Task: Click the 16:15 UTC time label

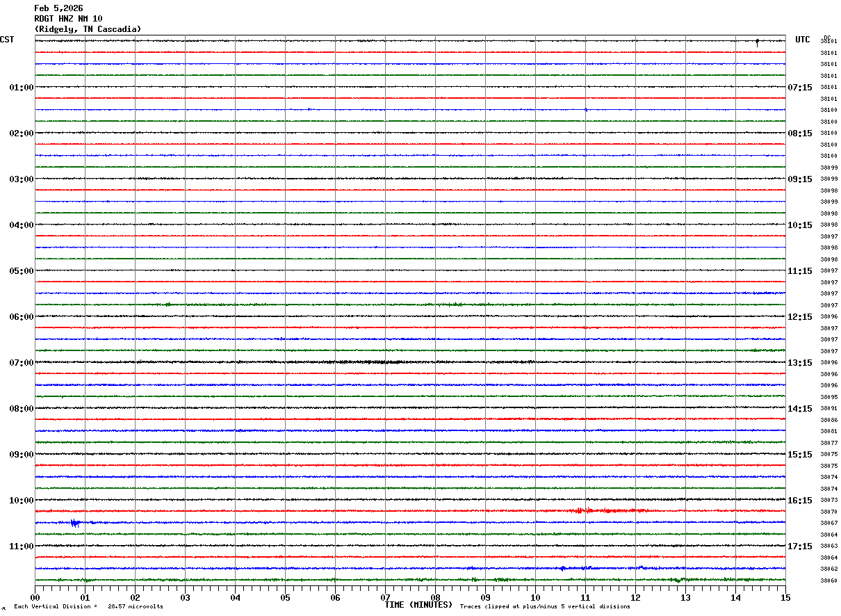Action: coord(800,501)
